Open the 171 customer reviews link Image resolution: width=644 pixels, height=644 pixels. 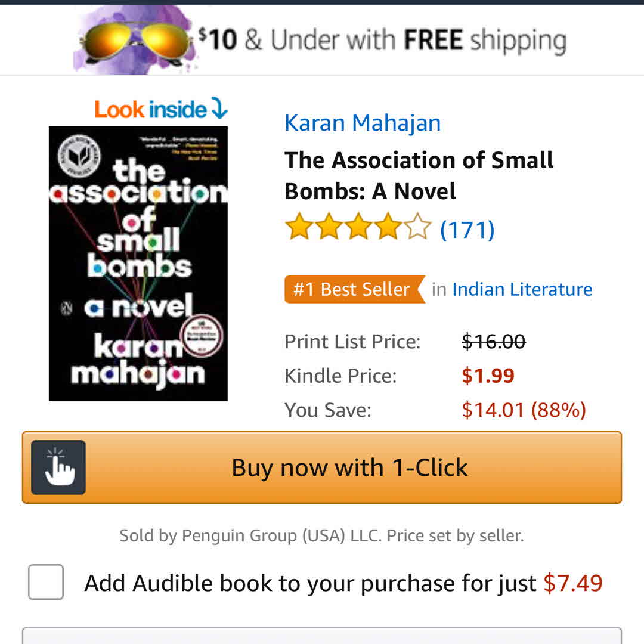467,230
